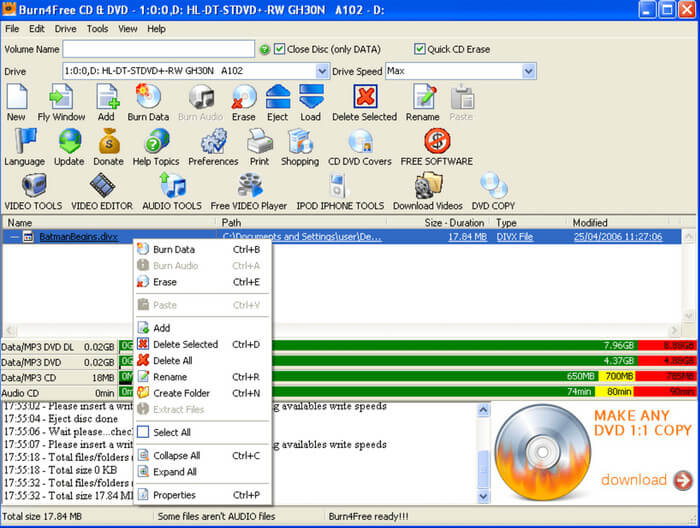700x528 pixels.
Task: Click the Update globe icon
Action: tap(70, 141)
